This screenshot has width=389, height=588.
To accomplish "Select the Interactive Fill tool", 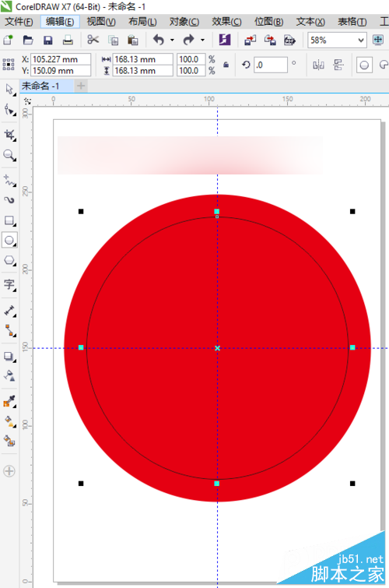I will tap(9, 421).
